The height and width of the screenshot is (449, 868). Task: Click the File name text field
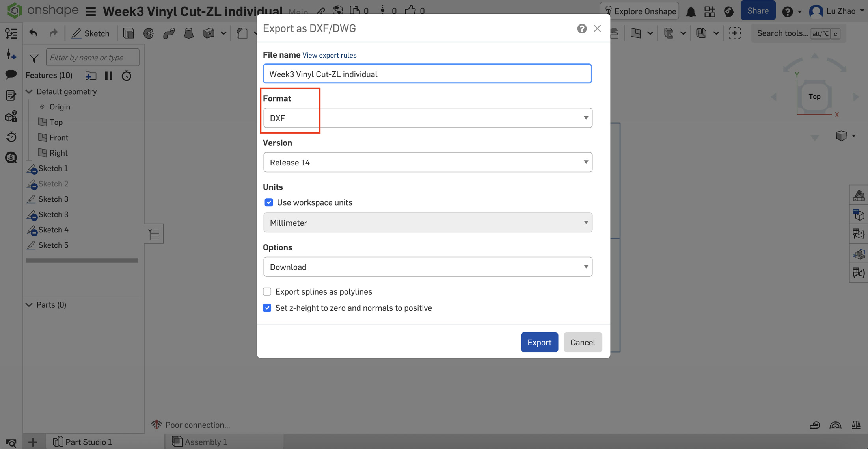427,74
